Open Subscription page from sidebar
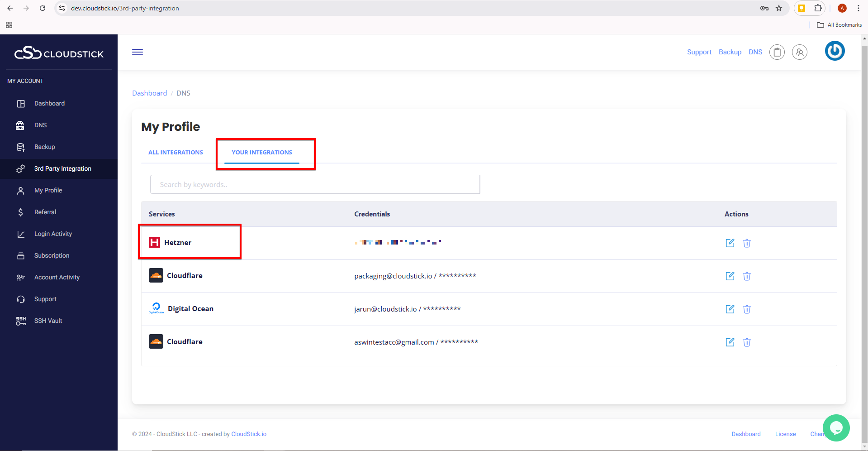The width and height of the screenshot is (868, 451). (x=52, y=256)
